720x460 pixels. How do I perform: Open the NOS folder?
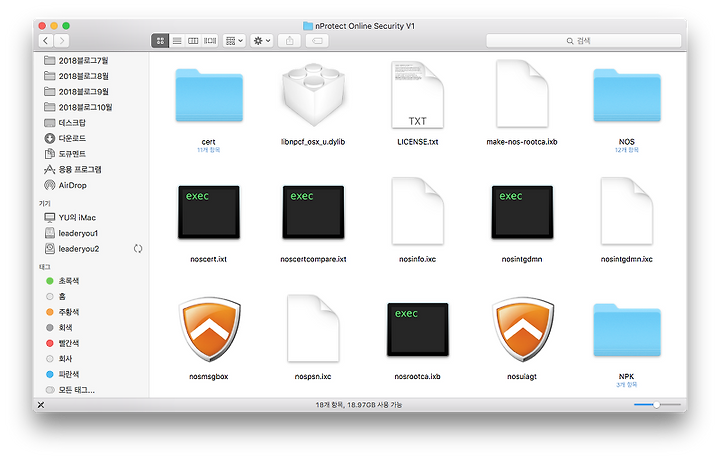pos(627,95)
